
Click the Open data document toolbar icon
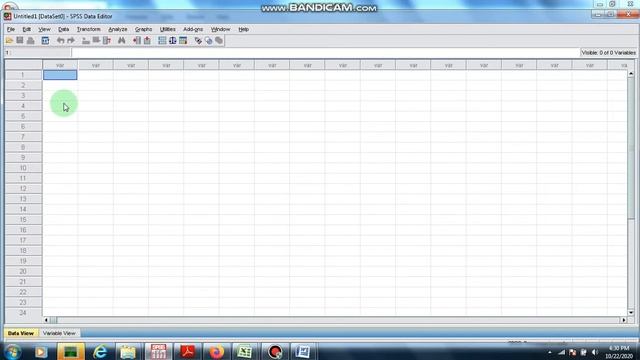(x=9, y=40)
